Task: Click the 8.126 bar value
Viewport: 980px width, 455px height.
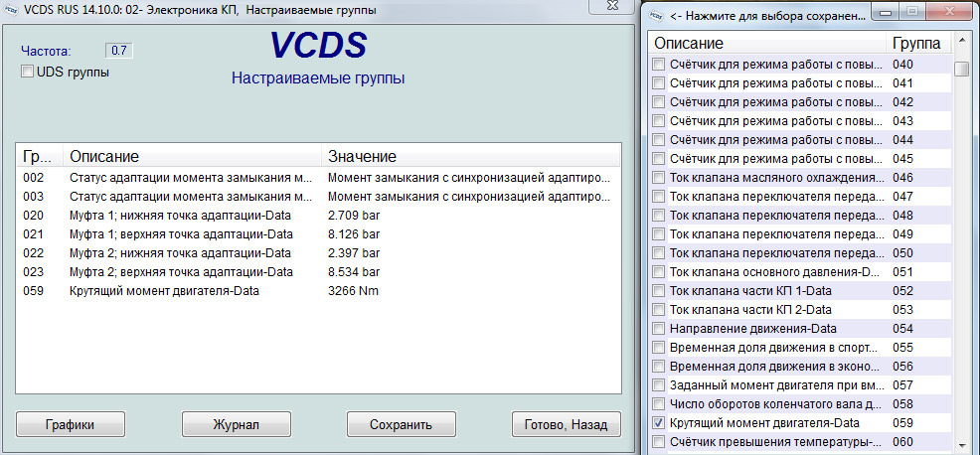Action: click(354, 234)
